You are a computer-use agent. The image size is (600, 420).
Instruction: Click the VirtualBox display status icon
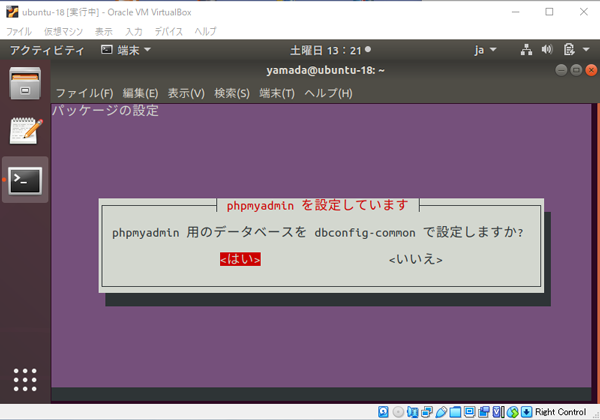(x=470, y=412)
